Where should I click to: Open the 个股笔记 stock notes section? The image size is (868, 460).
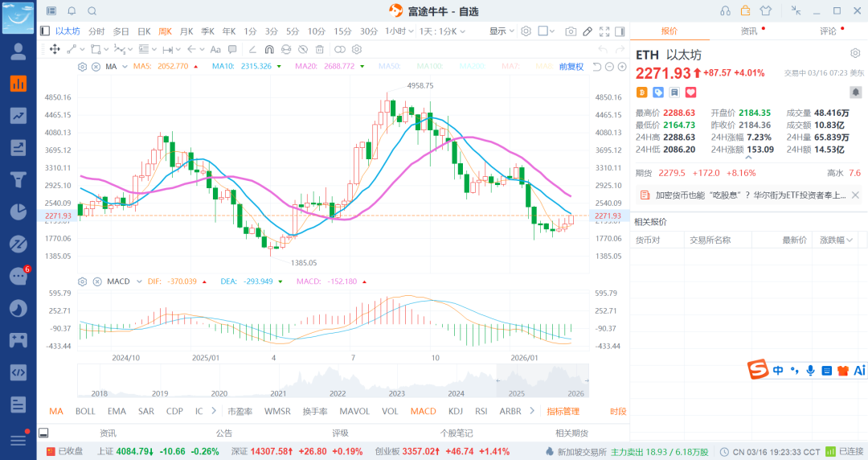[x=457, y=433]
